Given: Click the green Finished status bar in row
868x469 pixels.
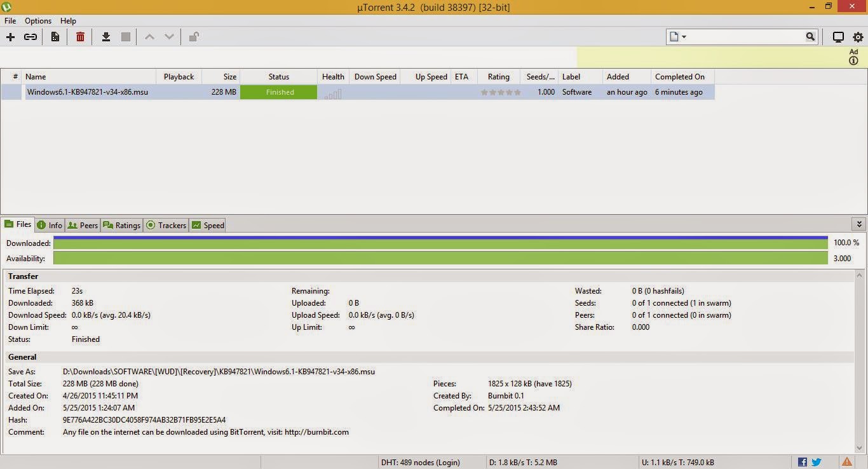Looking at the screenshot, I should pyautogui.click(x=278, y=92).
